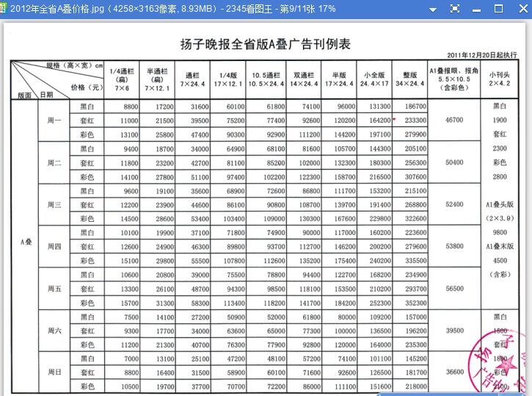Click the 半版 17×24.4 column header

(339, 79)
